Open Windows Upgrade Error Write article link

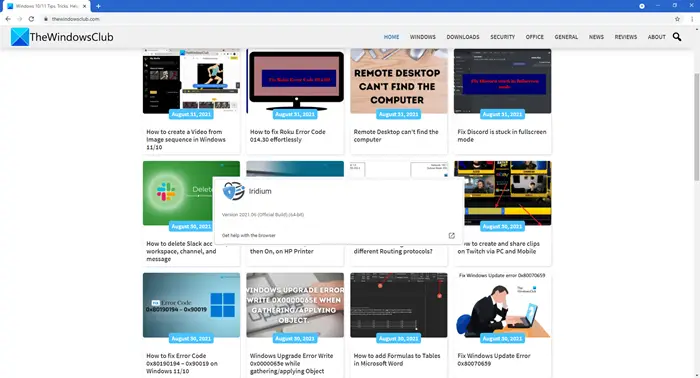point(291,363)
